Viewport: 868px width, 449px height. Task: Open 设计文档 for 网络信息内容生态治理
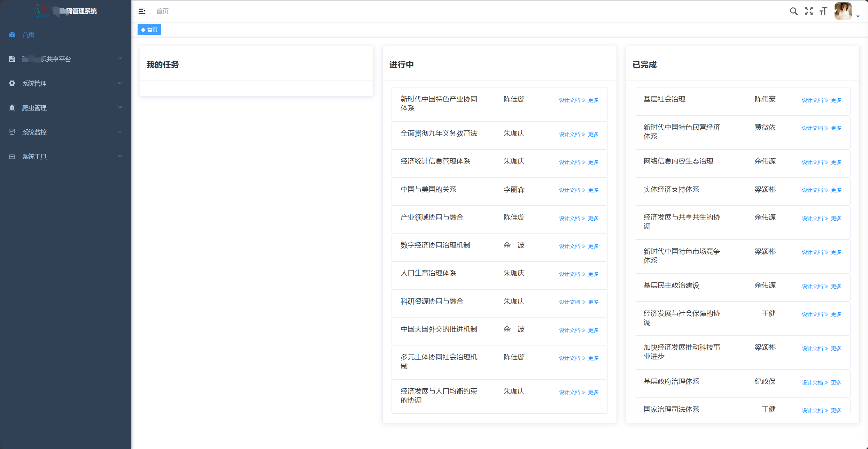point(815,162)
